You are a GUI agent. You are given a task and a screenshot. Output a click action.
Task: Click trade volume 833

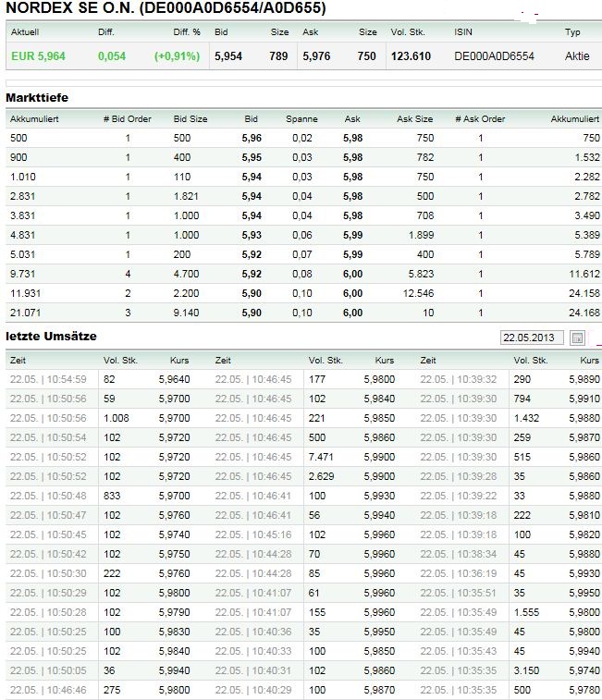pyautogui.click(x=112, y=496)
